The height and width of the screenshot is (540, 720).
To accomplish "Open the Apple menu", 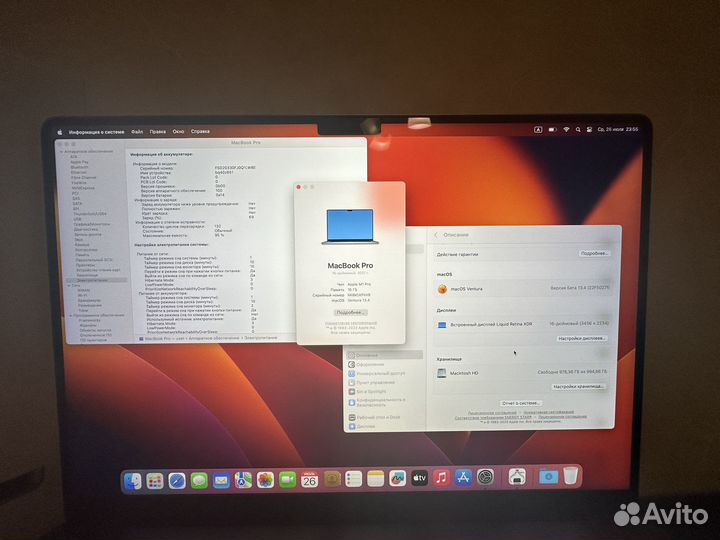I will tap(60, 132).
